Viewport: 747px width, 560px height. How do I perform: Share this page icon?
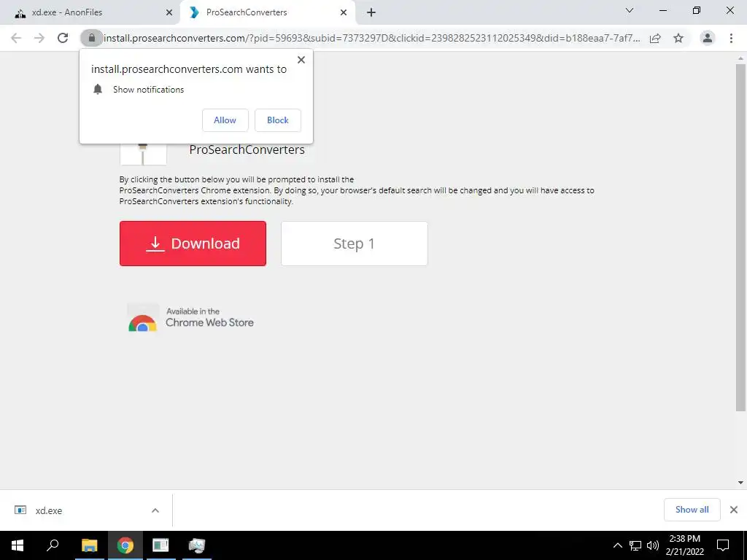tap(655, 38)
